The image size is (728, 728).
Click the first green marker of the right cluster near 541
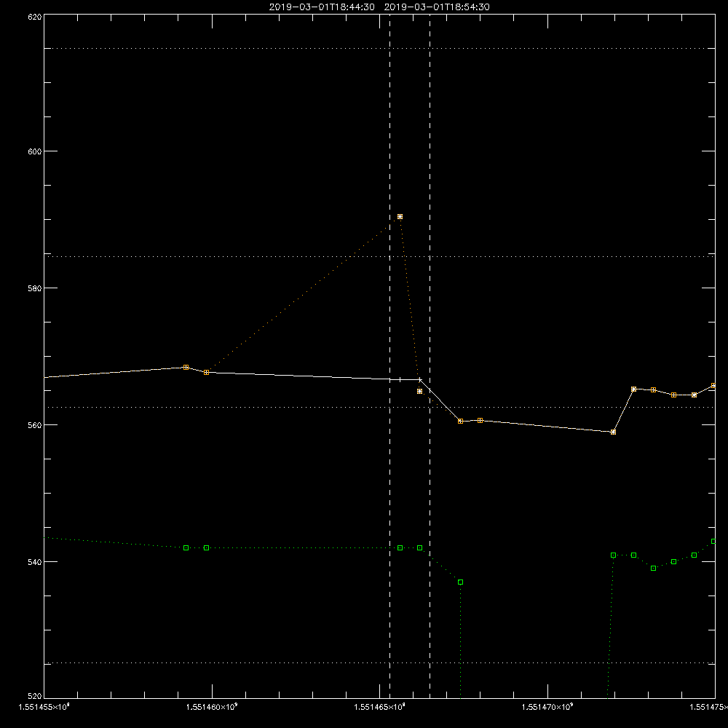tap(613, 555)
